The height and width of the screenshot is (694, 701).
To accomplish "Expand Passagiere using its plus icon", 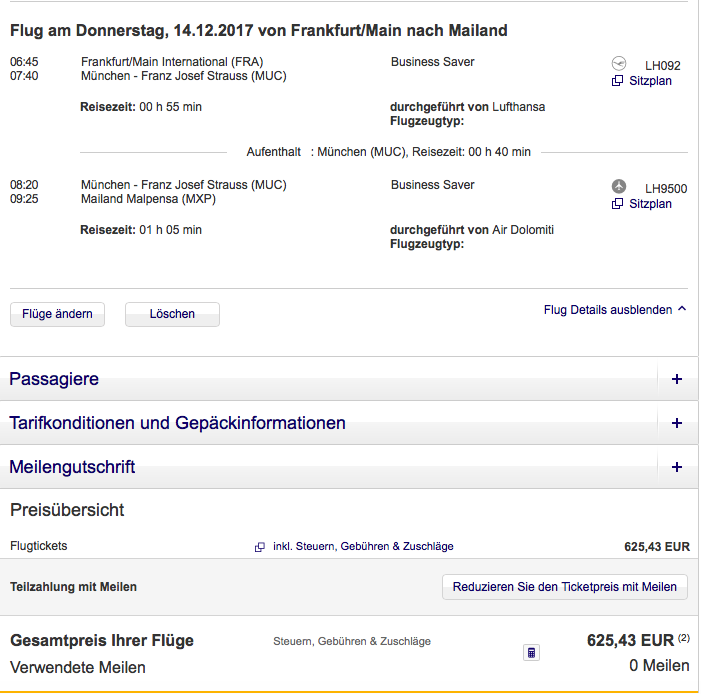I will 677,380.
